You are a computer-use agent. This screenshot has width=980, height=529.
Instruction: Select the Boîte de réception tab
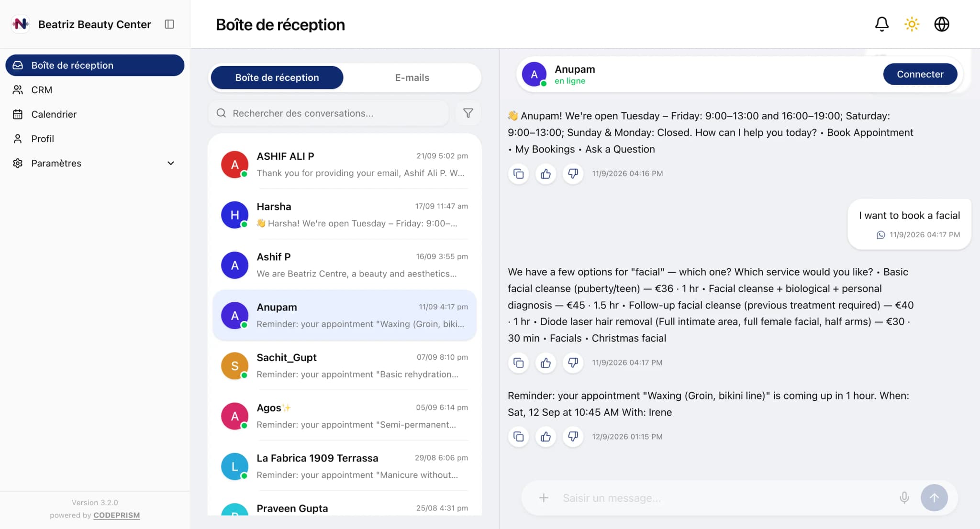[x=277, y=77]
